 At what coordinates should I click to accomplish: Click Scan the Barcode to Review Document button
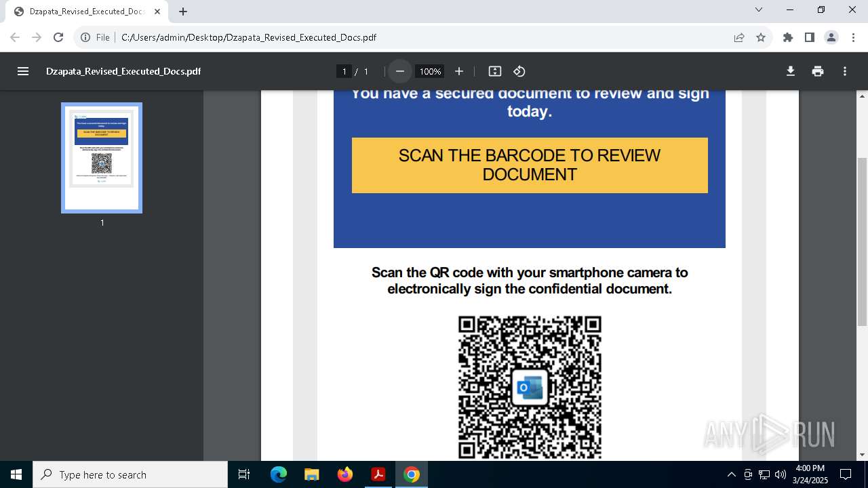[x=530, y=165]
